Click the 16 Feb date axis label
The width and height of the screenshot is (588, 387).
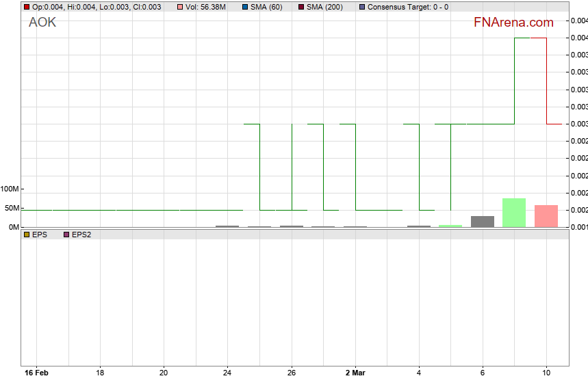click(x=36, y=373)
